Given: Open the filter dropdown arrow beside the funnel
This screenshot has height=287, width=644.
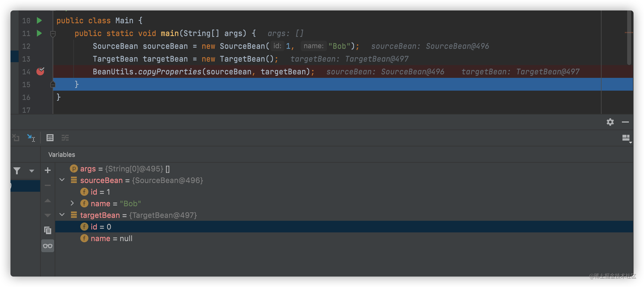Looking at the screenshot, I should pyautogui.click(x=31, y=171).
